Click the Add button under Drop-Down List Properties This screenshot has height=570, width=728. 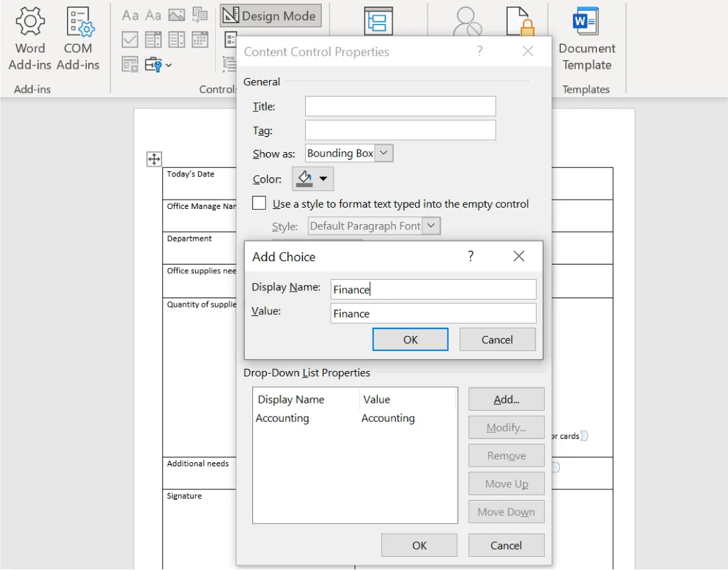tap(506, 399)
